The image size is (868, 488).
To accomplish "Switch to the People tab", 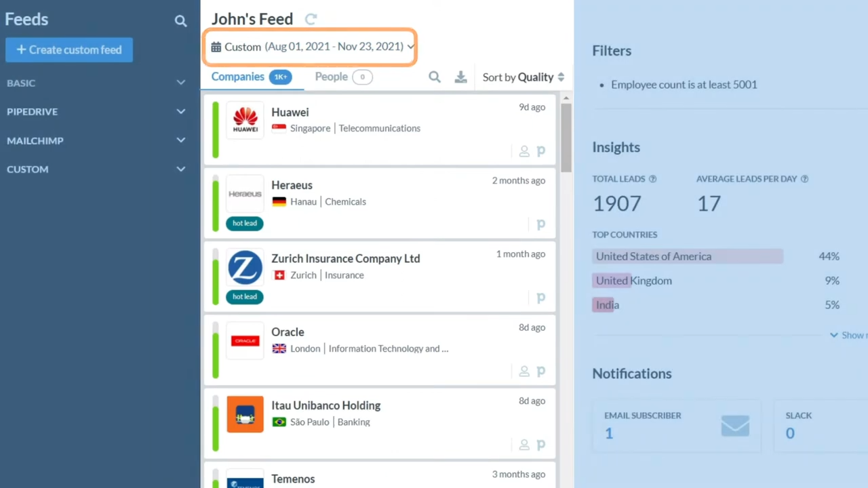I will (332, 77).
